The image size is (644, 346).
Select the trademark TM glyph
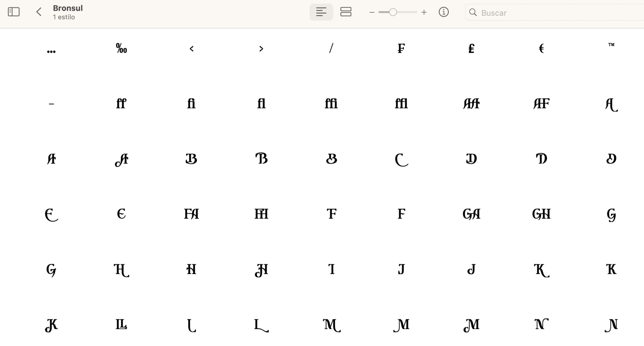pos(611,45)
